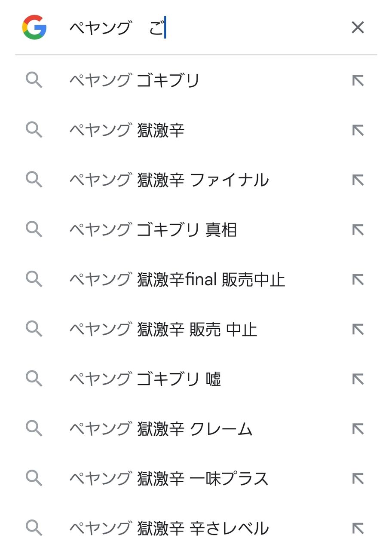392x550 pixels.
Task: Pick the suggestion ペヤング ゴキブリ 嘘
Action: pos(145,379)
